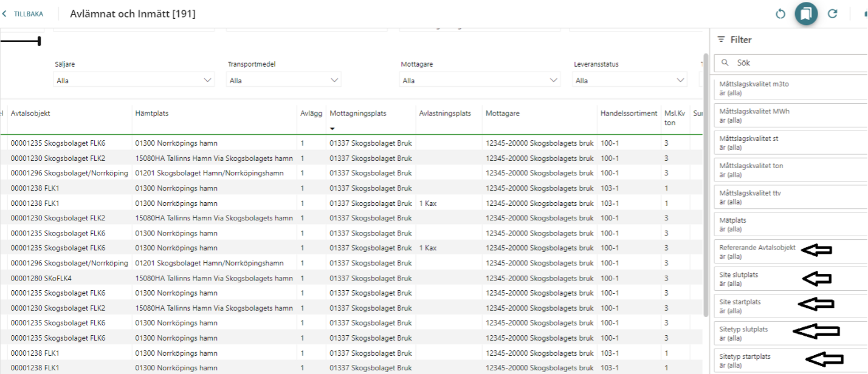Click Skogsbolaget Bruk cell in the SKoFLK4 row
The image size is (868, 374).
click(x=371, y=278)
